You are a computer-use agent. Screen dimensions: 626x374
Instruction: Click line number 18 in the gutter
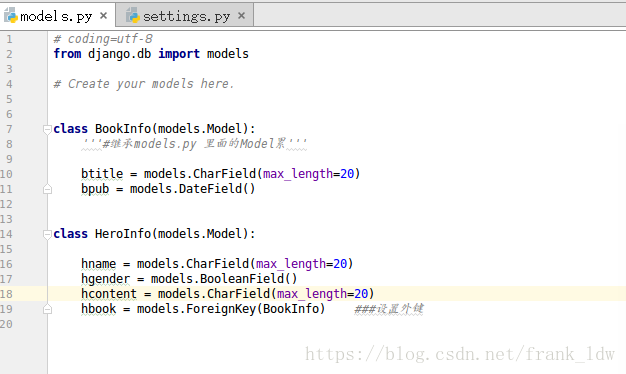point(6,294)
